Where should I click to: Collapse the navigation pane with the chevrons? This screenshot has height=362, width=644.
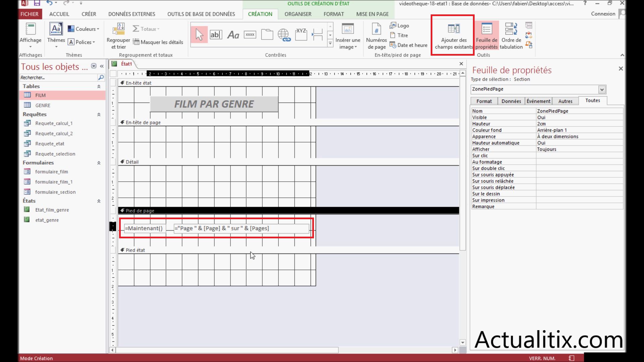(x=102, y=66)
